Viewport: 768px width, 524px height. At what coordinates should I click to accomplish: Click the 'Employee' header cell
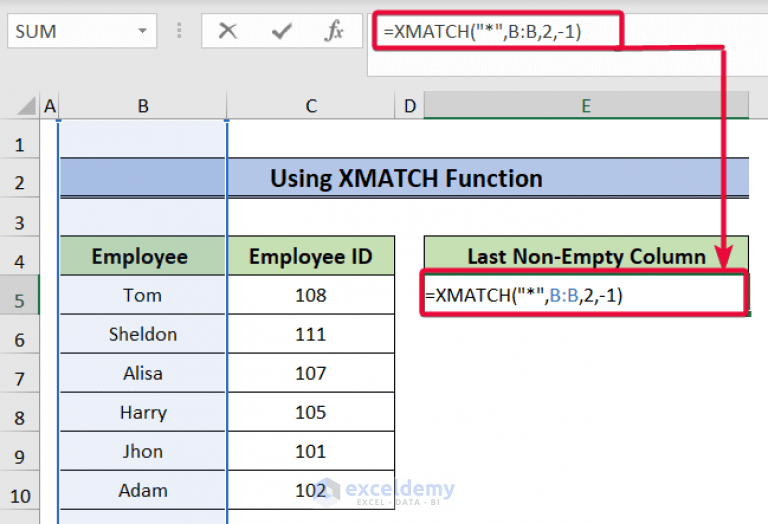(143, 256)
